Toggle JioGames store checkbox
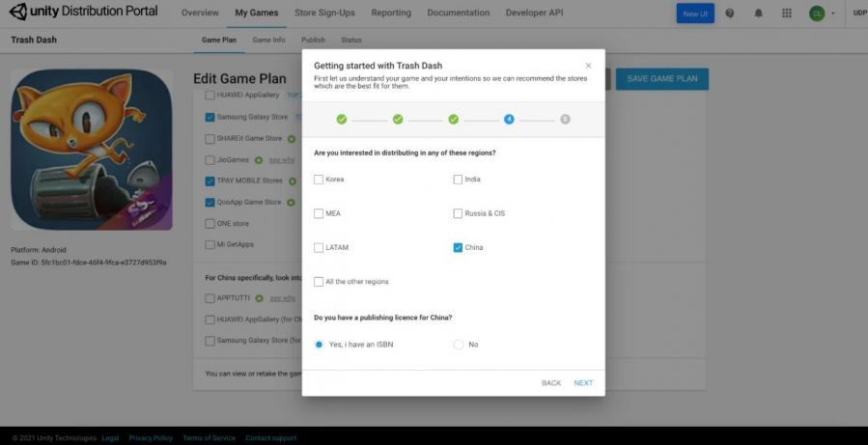 pyautogui.click(x=210, y=160)
